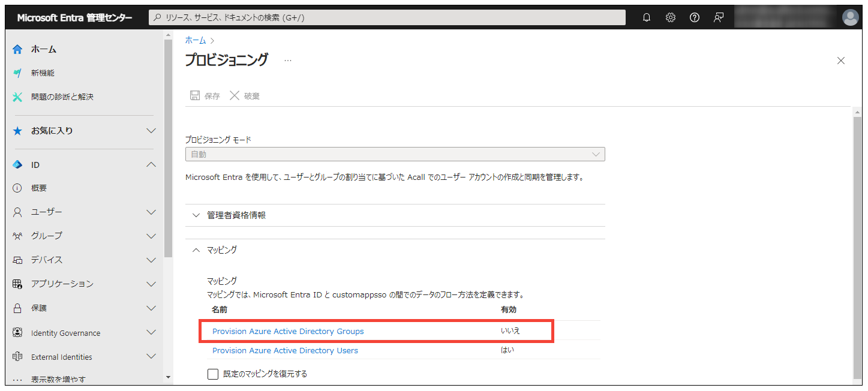
Task: Open the account avatar menu
Action: [x=850, y=17]
